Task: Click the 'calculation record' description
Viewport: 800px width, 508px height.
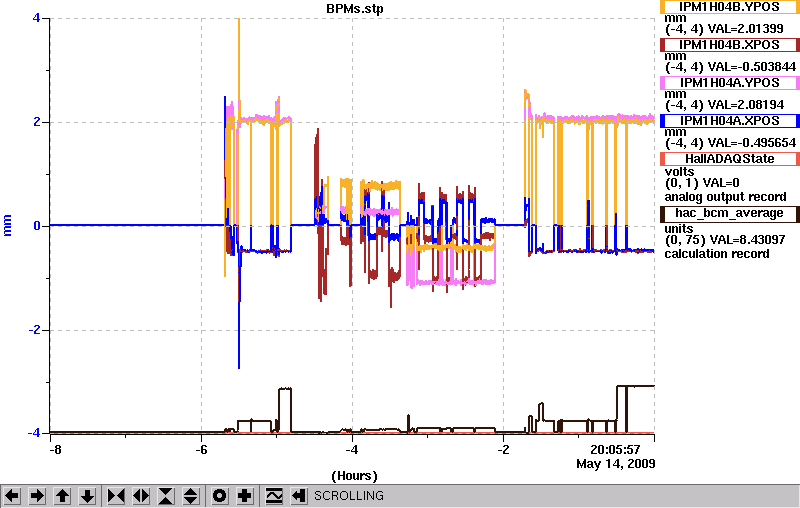Action: point(717,254)
